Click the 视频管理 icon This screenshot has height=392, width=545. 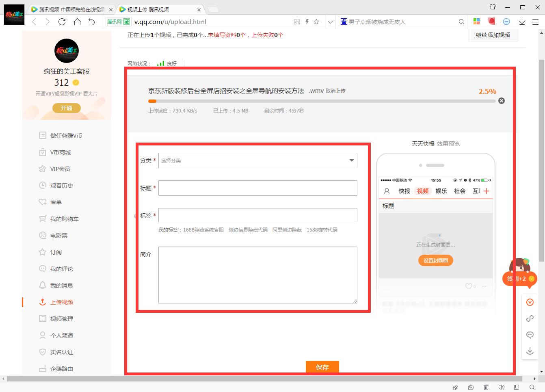42,318
